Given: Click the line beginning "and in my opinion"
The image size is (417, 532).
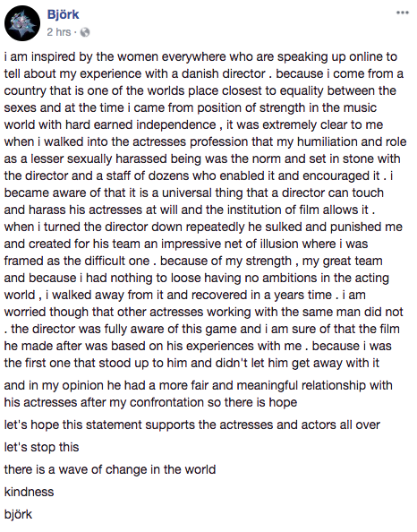Looking at the screenshot, I should [x=199, y=385].
